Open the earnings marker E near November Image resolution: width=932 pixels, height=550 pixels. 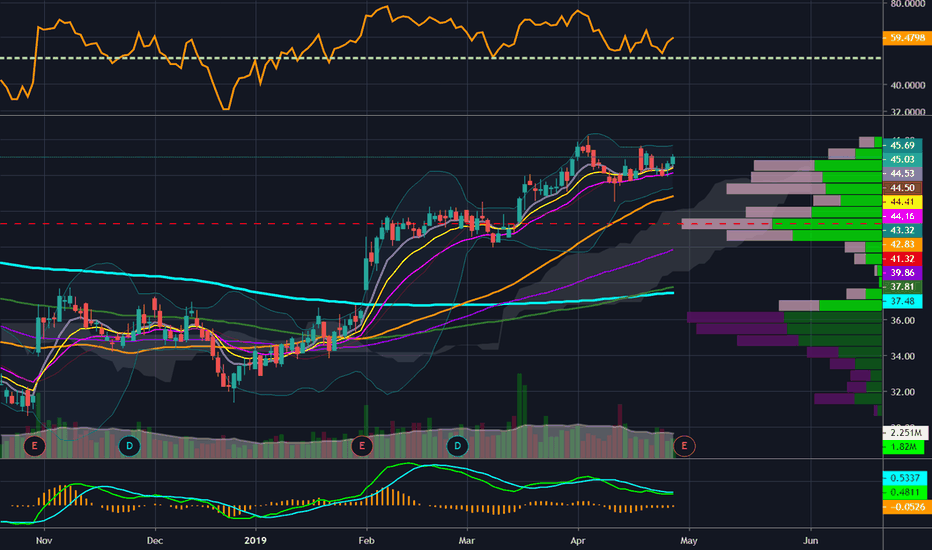(x=34, y=445)
